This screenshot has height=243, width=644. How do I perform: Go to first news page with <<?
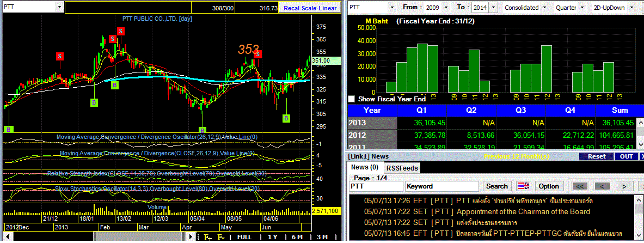(x=580, y=186)
